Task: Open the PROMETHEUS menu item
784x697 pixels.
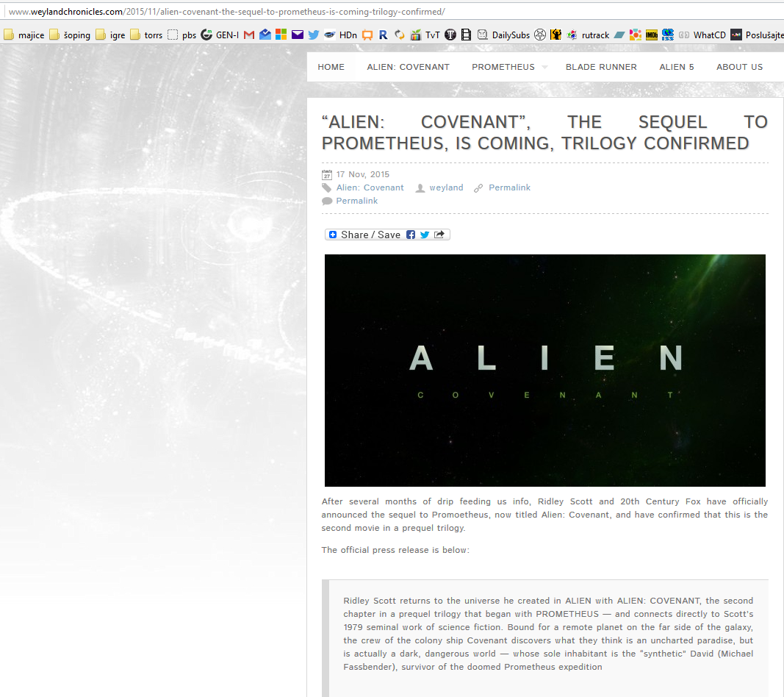Action: click(503, 67)
